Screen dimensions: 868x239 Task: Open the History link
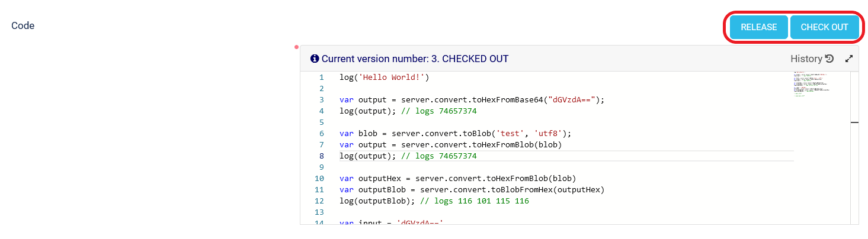click(806, 59)
